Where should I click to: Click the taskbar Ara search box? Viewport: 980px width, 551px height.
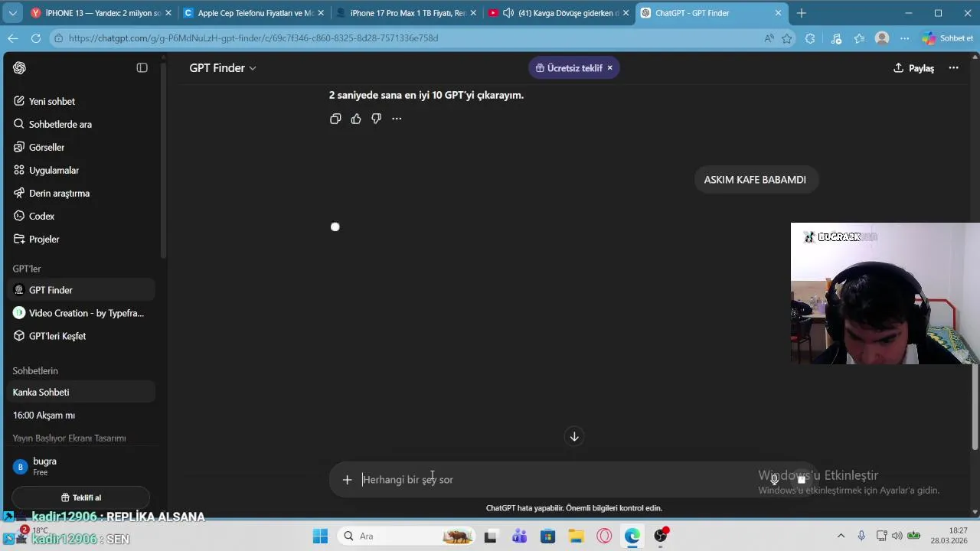407,536
